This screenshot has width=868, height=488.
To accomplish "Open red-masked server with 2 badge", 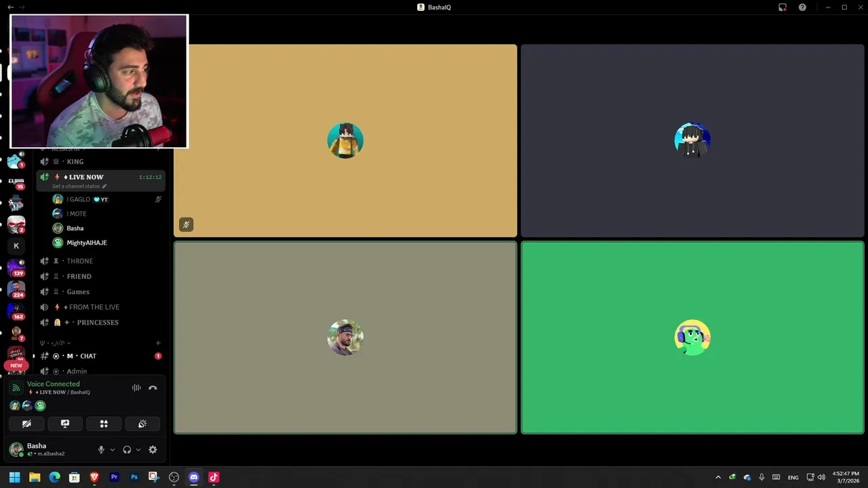I will click(16, 224).
